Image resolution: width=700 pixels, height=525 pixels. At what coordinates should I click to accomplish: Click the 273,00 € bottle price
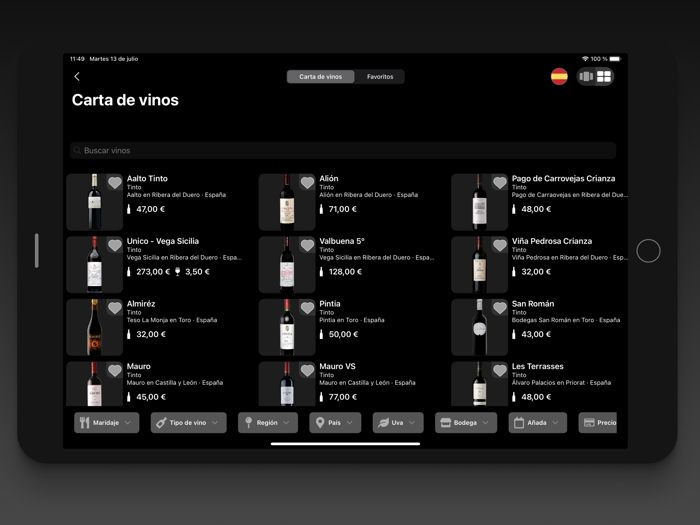(153, 271)
